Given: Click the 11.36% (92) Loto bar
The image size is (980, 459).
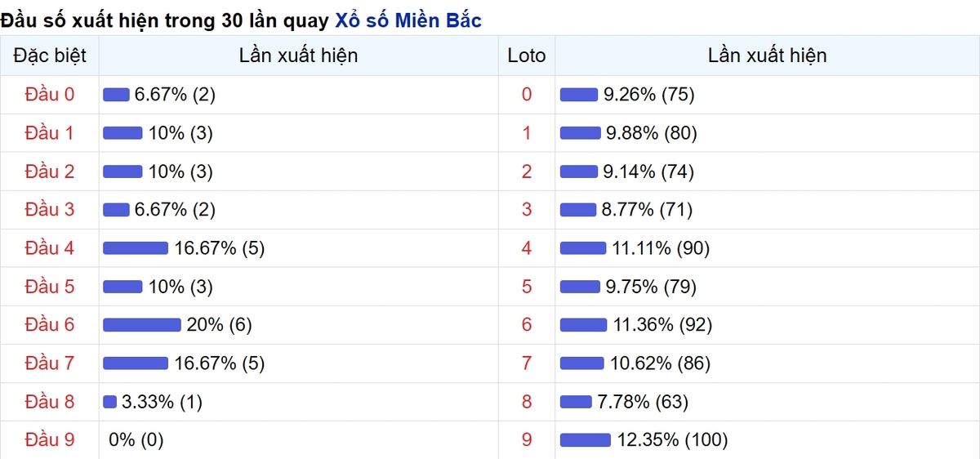Looking at the screenshot, I should [x=584, y=325].
